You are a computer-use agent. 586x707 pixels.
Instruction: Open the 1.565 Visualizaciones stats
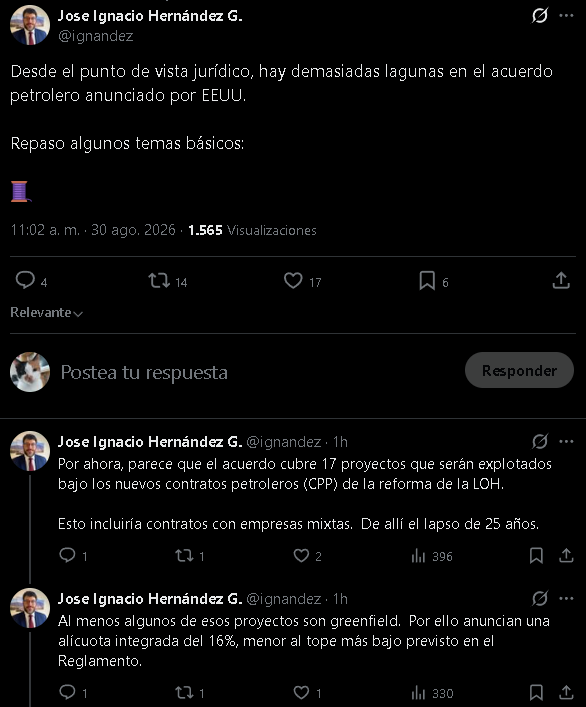coord(252,230)
